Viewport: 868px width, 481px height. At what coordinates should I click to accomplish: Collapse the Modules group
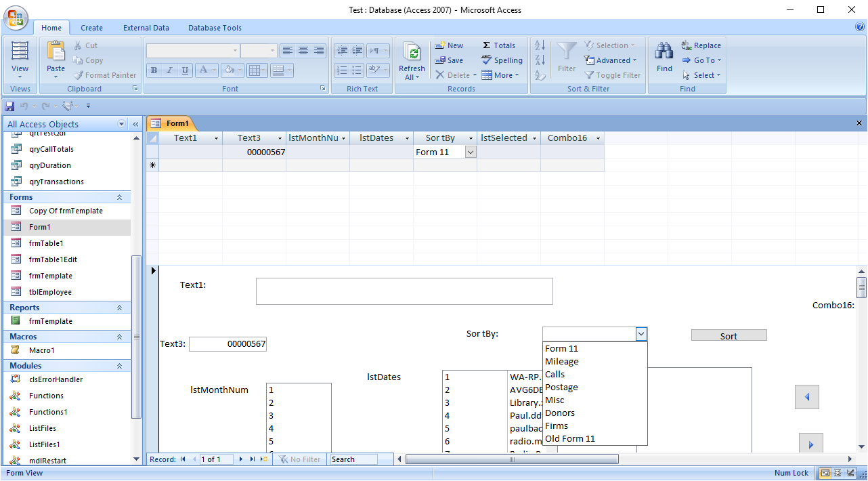point(120,366)
